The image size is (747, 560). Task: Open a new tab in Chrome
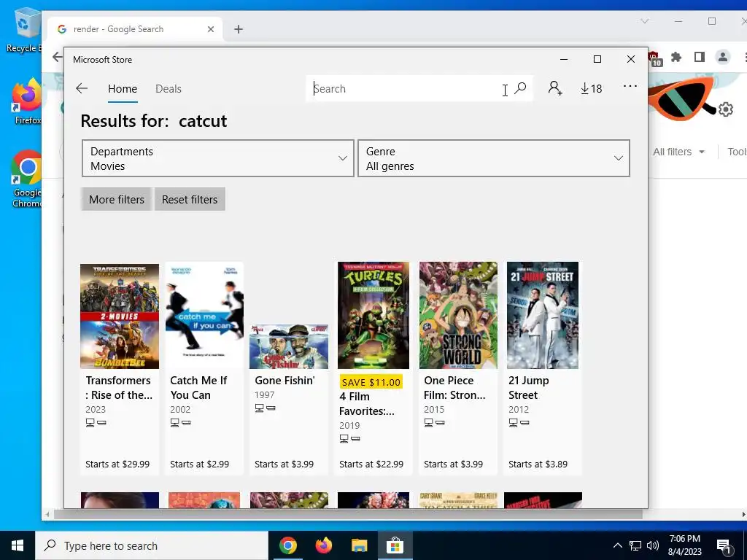(239, 29)
